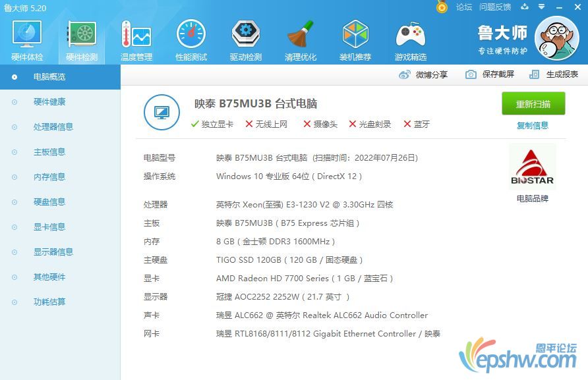Click 保存截屏 to save screenshot

[490, 74]
